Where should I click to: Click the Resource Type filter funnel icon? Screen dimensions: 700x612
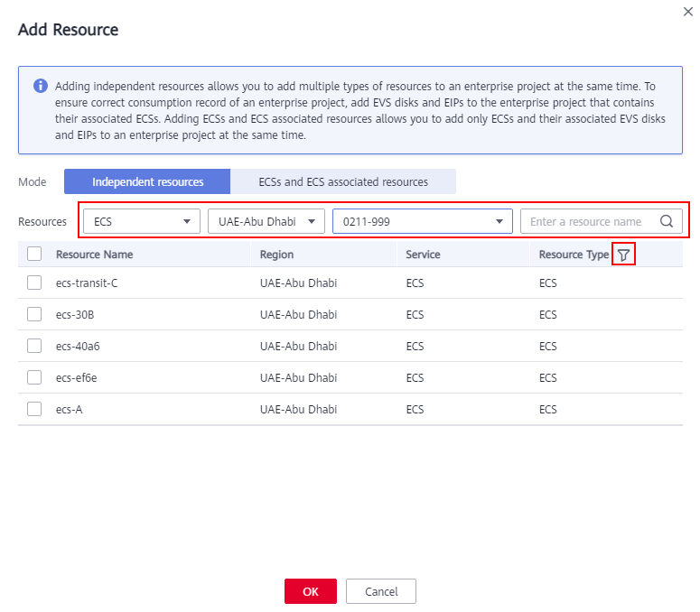(x=623, y=255)
